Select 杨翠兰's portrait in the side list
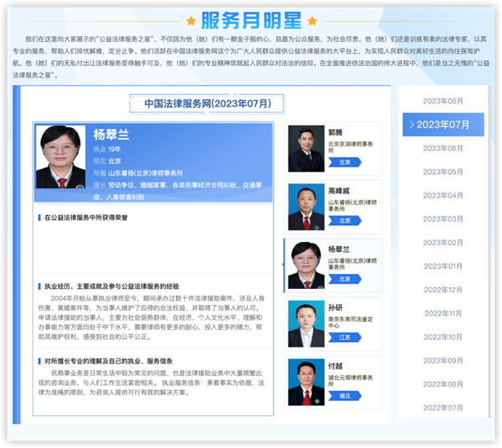Screen dimensions: 502x448 pyautogui.click(x=306, y=265)
